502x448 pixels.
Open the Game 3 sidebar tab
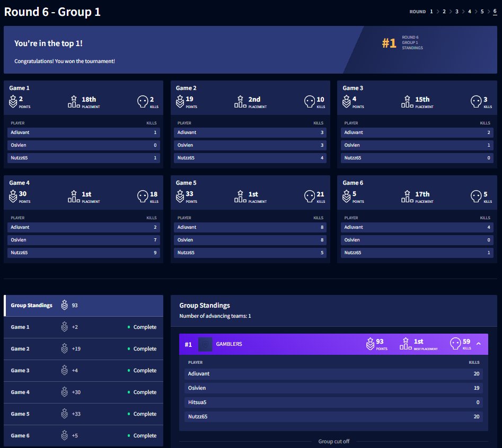coord(83,371)
